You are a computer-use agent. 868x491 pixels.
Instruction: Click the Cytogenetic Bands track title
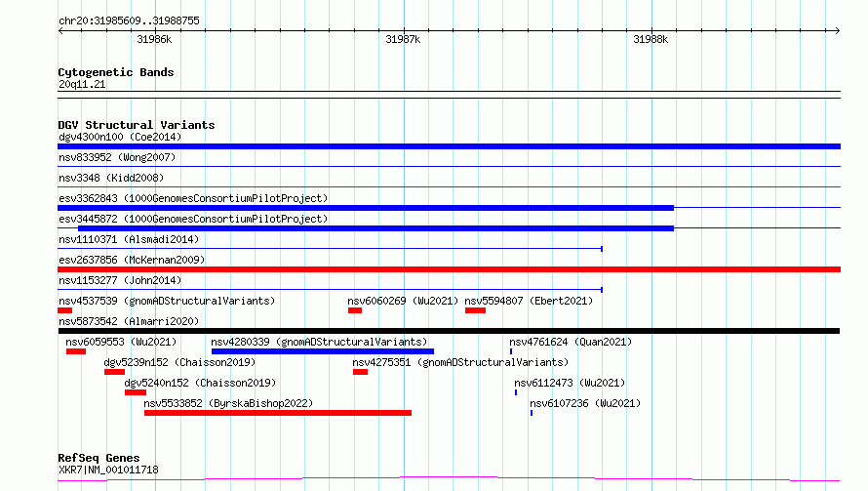[x=116, y=72]
